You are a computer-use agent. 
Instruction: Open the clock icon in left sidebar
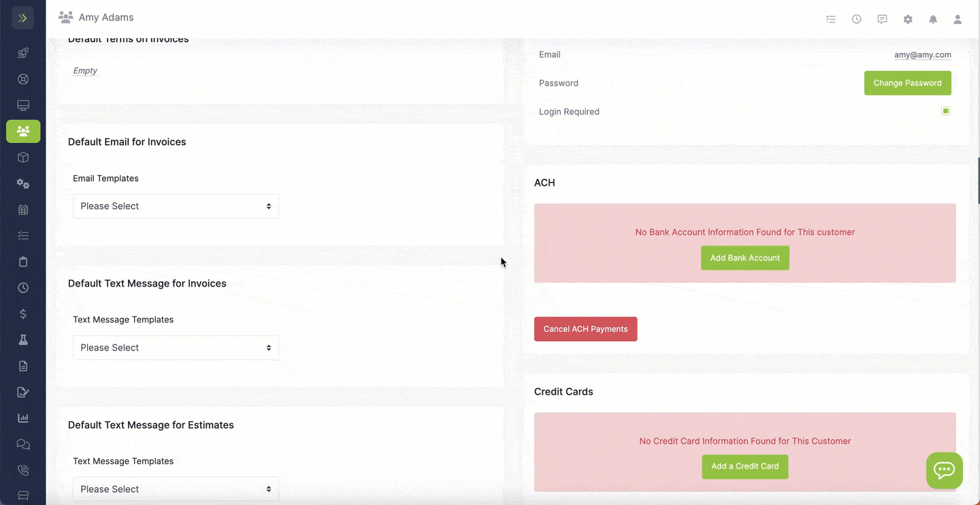coord(23,288)
